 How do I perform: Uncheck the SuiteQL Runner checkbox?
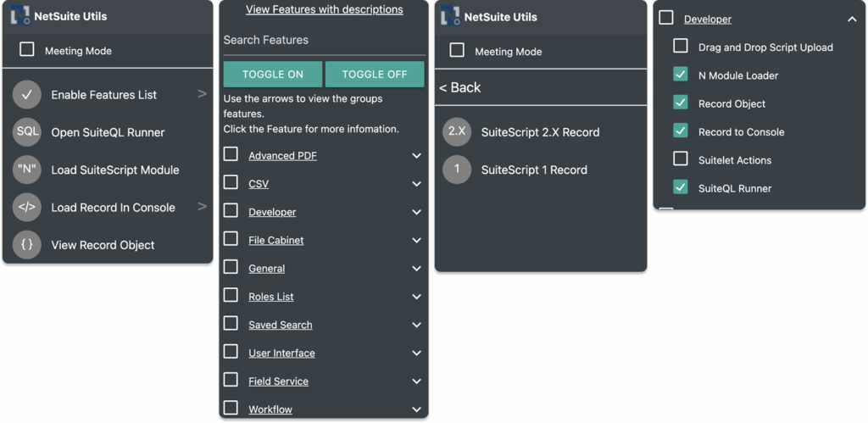[681, 187]
